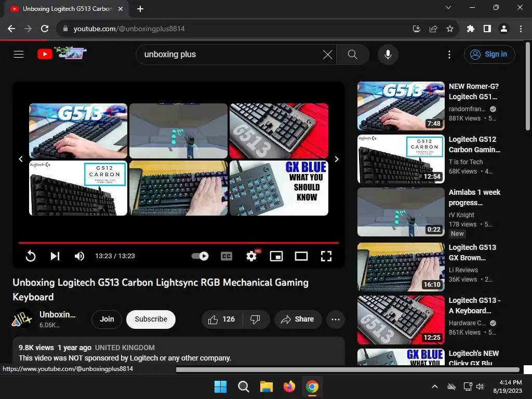The height and width of the screenshot is (399, 532).
Task: Skip to next video
Action: pos(55,256)
